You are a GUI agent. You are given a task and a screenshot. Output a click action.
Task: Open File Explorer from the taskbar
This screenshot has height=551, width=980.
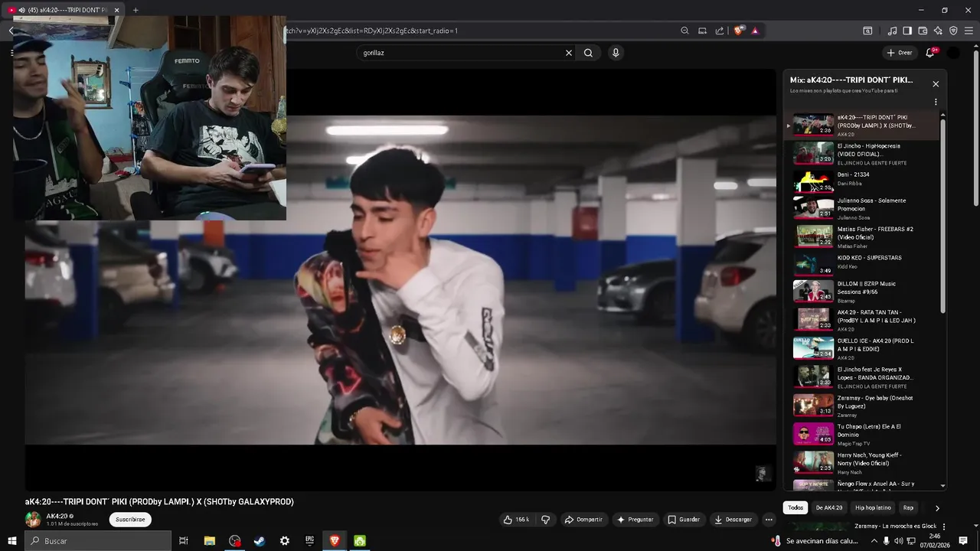209,541
